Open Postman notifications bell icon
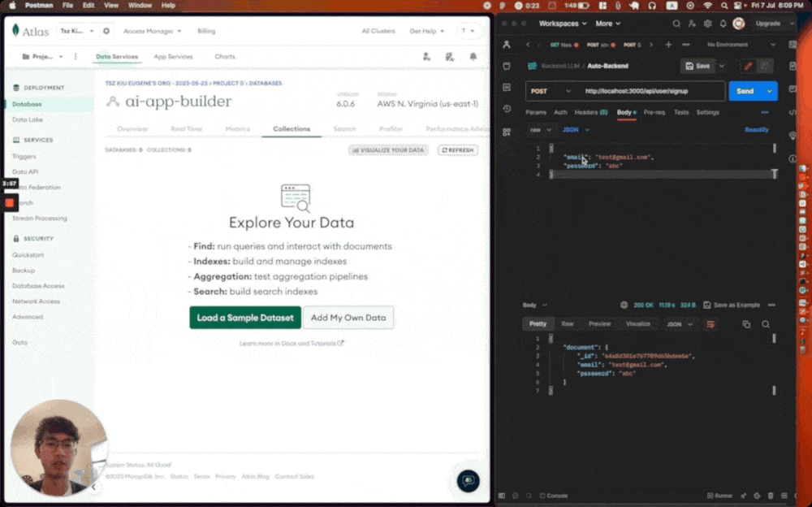812x507 pixels. pos(723,24)
